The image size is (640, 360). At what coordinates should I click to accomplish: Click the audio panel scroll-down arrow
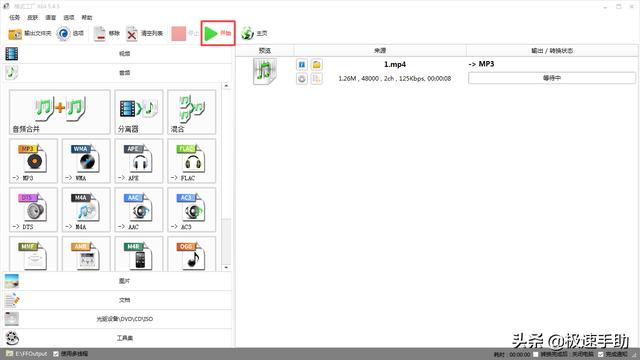click(227, 268)
